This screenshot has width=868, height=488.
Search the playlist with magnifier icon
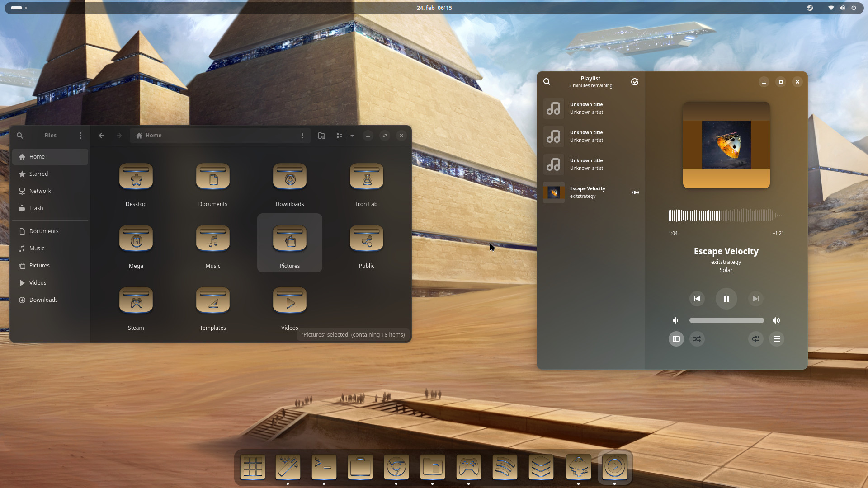click(547, 82)
